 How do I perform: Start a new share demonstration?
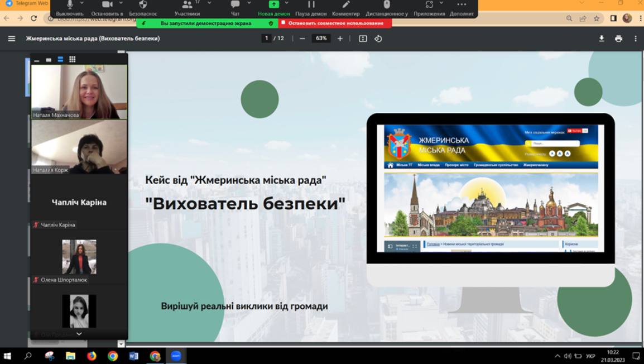273,5
